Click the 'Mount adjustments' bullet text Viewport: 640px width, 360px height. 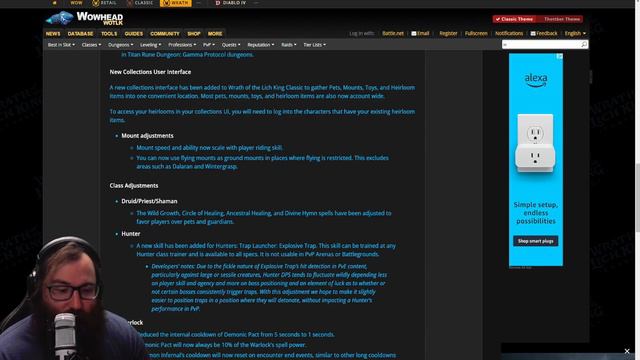click(147, 136)
